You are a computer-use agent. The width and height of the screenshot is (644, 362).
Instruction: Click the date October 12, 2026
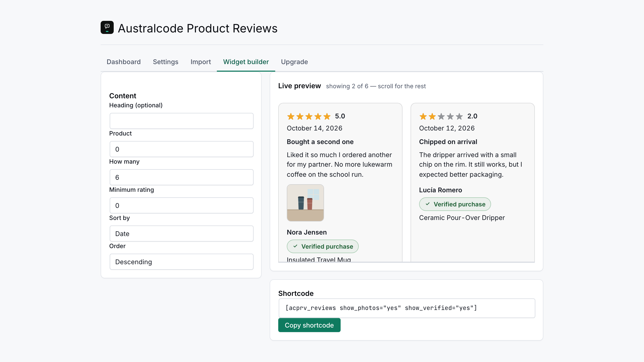[447, 128]
